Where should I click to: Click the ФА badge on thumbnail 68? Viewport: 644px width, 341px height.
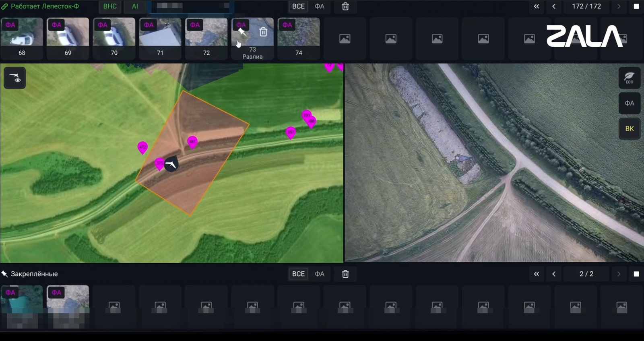click(x=10, y=25)
